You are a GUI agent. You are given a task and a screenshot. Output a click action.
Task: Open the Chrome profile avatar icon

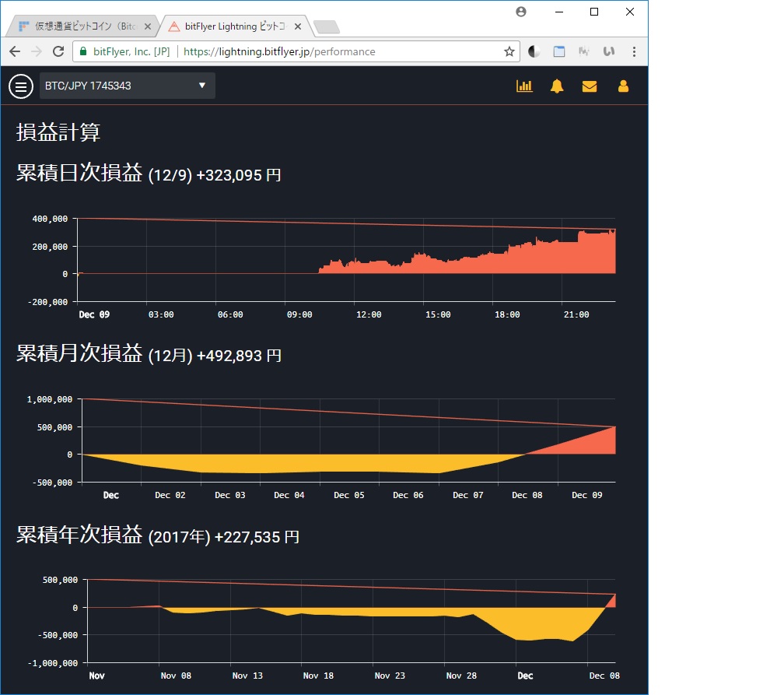521,12
